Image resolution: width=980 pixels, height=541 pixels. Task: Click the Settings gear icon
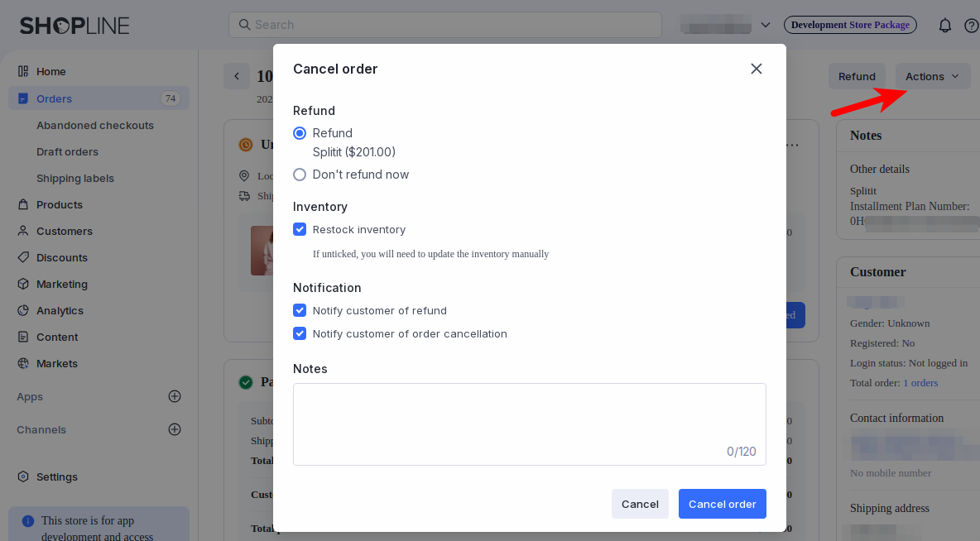click(x=23, y=476)
